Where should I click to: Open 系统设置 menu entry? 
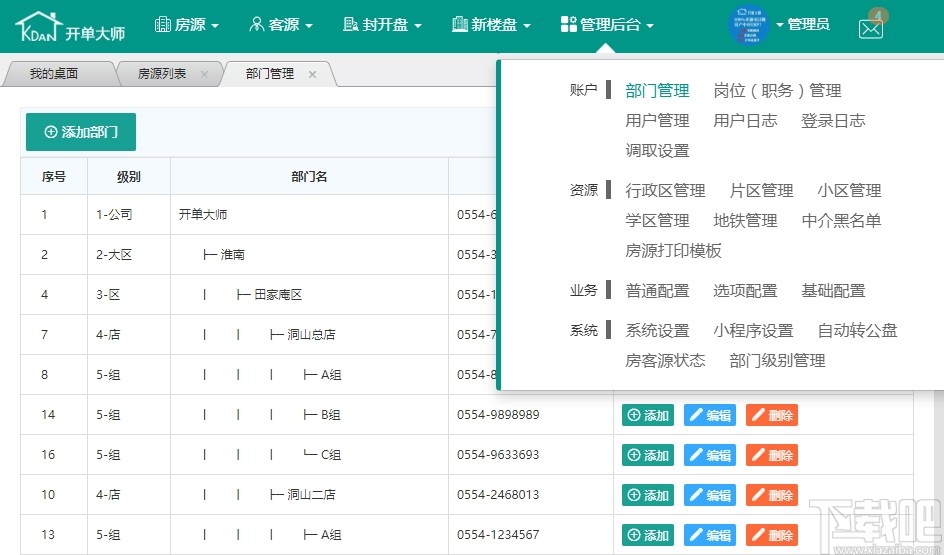(x=657, y=330)
